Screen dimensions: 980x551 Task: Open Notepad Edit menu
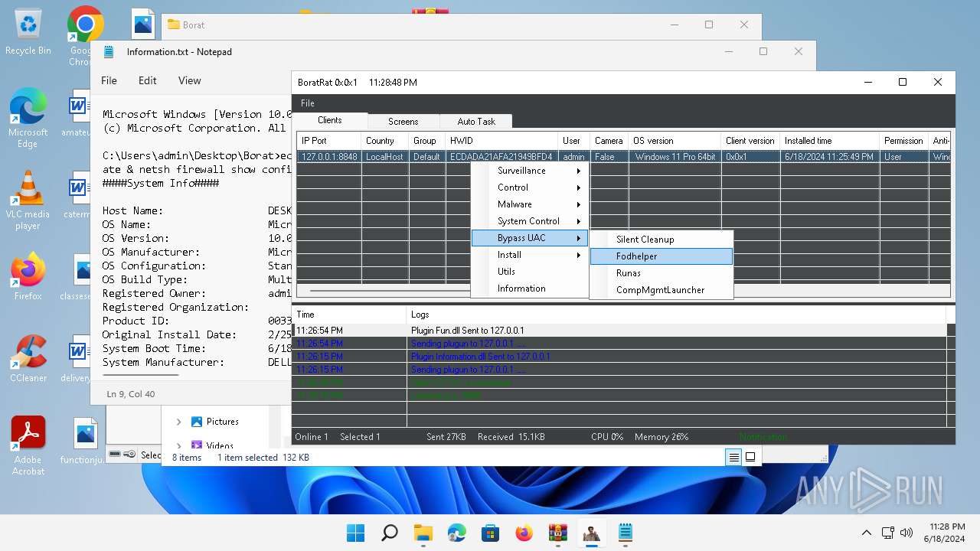click(x=148, y=80)
